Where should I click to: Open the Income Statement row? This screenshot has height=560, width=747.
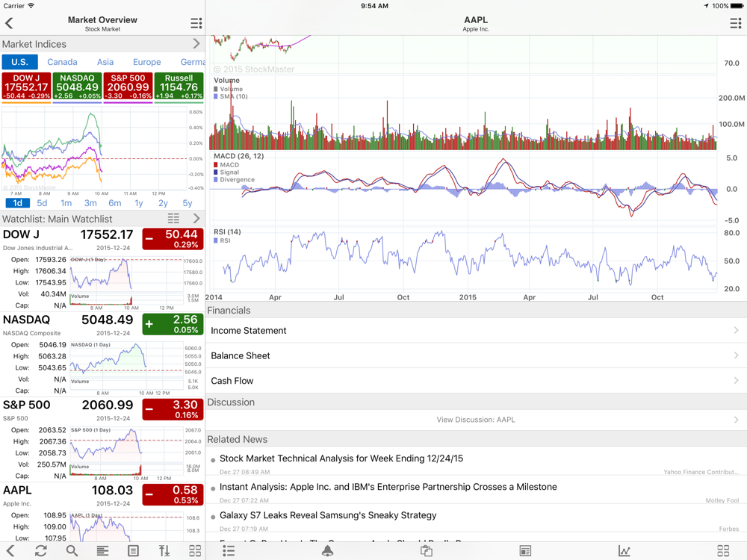pyautogui.click(x=476, y=331)
